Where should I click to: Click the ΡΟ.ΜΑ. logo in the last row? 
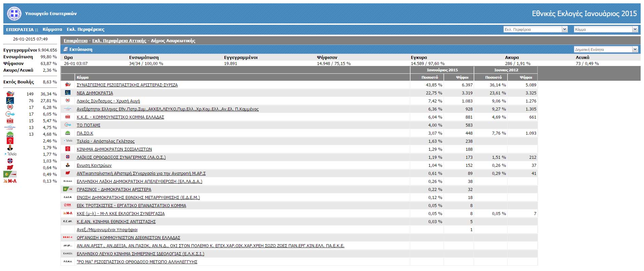tap(68, 262)
